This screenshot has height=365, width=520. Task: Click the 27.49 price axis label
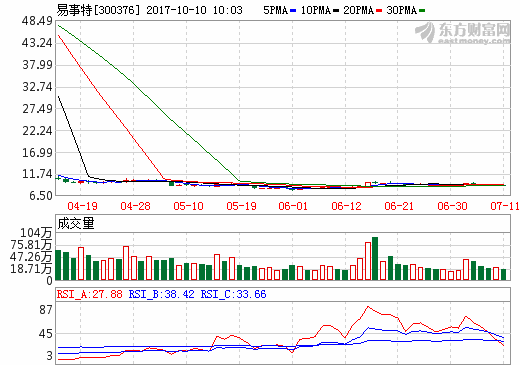37,109
